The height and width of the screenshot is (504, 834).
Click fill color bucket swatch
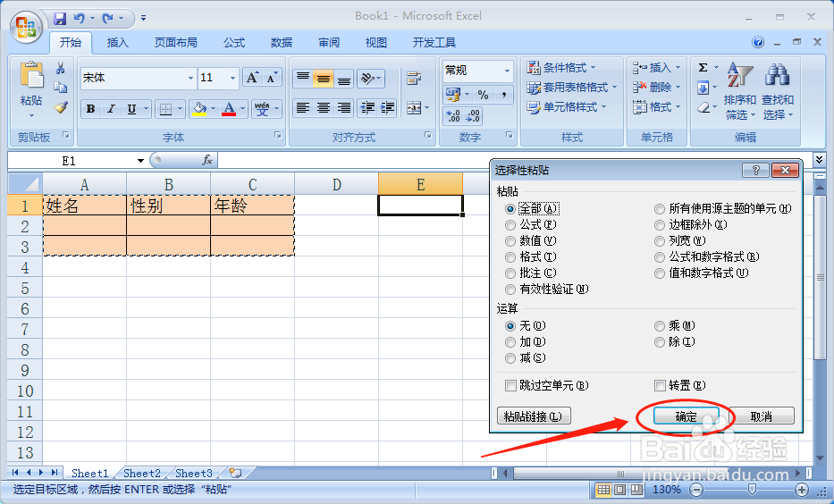199,109
